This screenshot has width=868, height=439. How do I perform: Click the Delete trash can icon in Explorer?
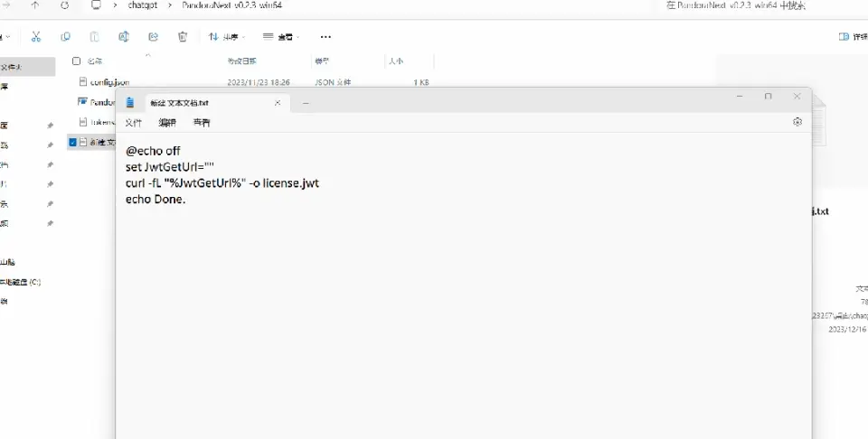[x=183, y=36]
